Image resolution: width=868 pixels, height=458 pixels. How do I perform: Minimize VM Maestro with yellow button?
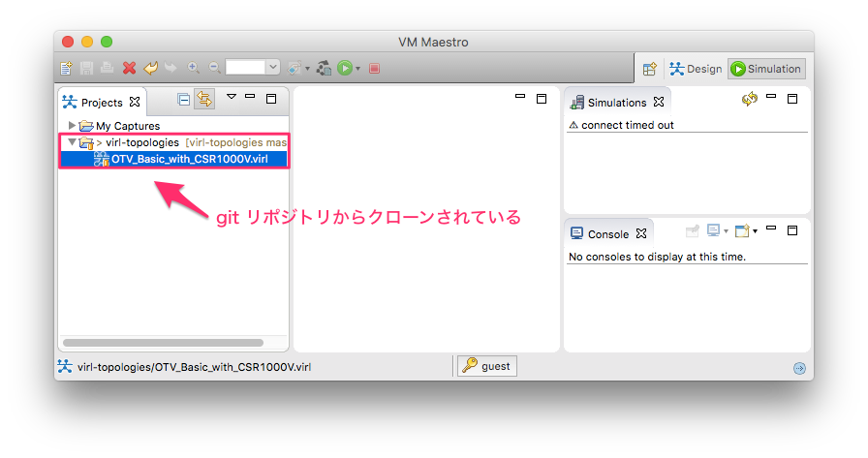click(x=87, y=42)
